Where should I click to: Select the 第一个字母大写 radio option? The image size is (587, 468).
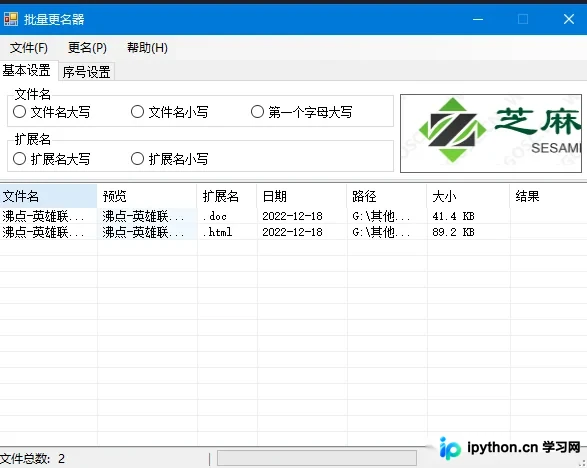tap(301, 112)
